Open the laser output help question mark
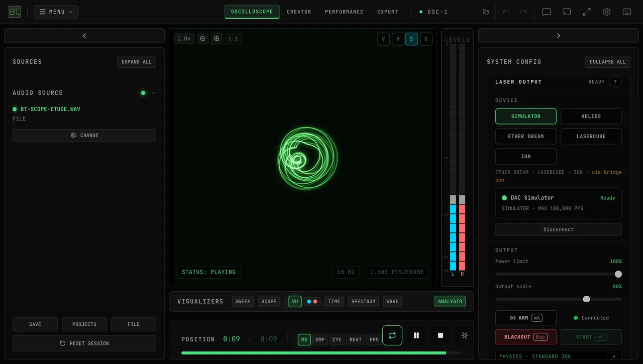Viewport: 643px width, 364px height. click(x=615, y=82)
